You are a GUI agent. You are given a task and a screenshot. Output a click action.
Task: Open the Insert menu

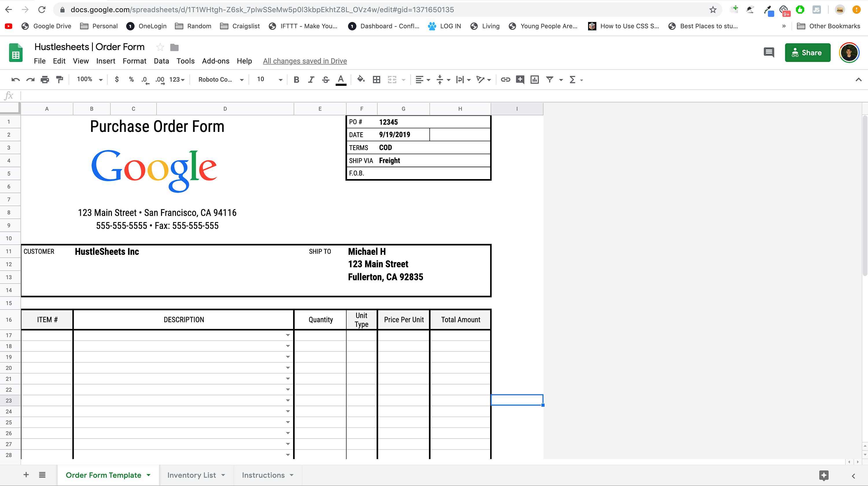click(x=106, y=61)
